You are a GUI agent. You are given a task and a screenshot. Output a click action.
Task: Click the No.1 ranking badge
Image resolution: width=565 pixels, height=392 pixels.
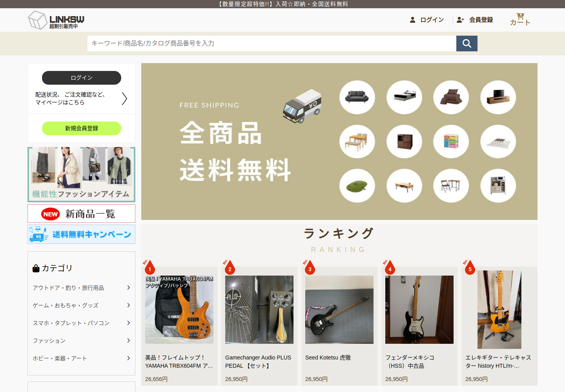click(x=149, y=267)
